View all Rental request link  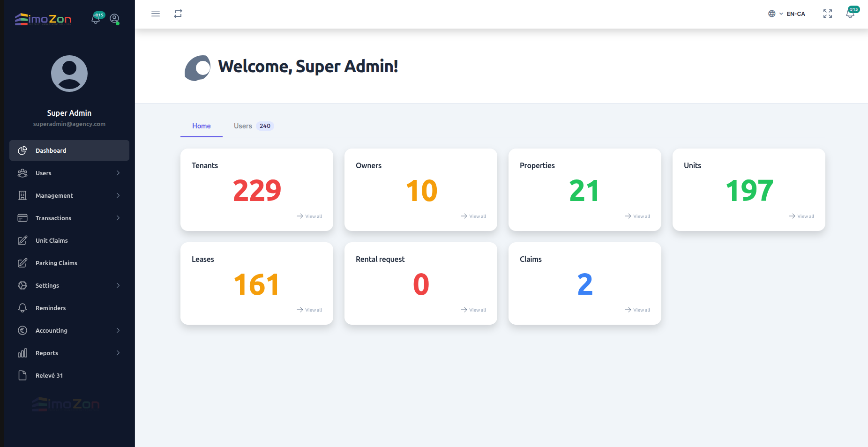pyautogui.click(x=473, y=310)
